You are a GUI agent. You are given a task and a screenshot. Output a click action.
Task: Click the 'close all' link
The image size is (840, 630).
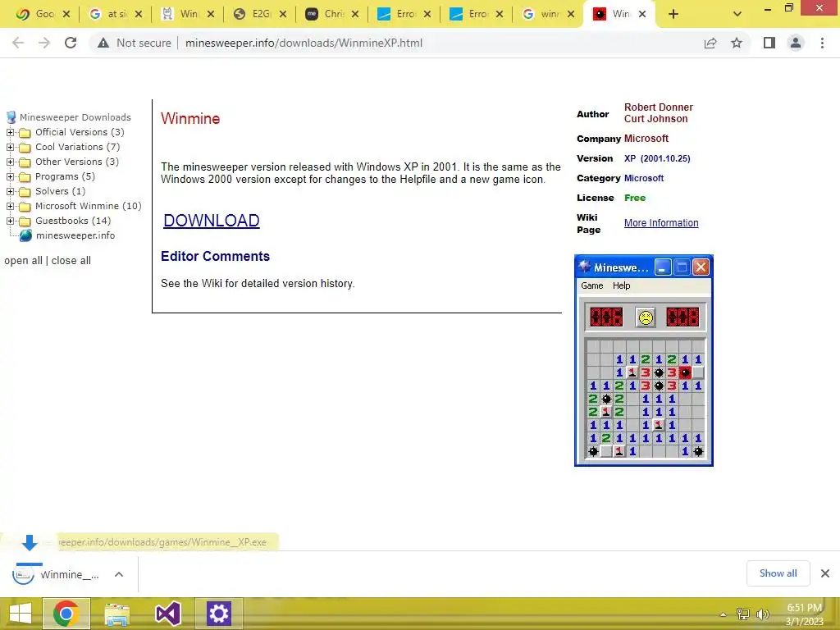tap(71, 260)
